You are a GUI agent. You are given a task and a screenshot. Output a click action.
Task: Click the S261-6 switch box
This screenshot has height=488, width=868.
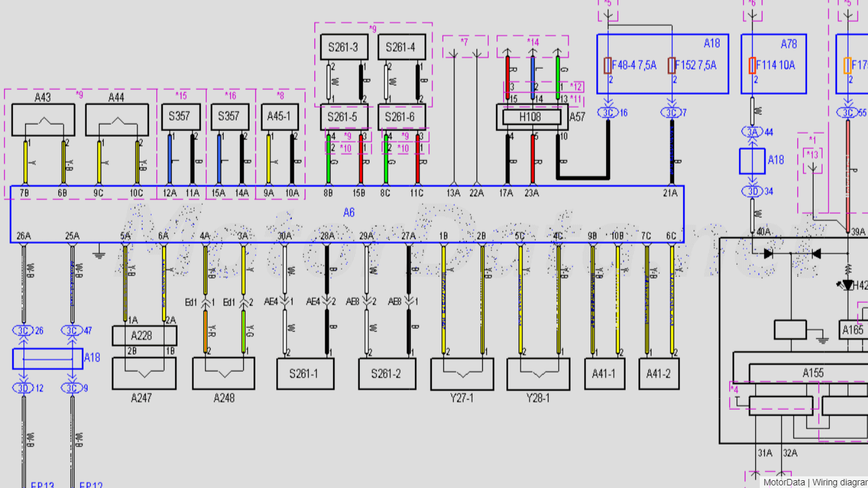(x=401, y=117)
